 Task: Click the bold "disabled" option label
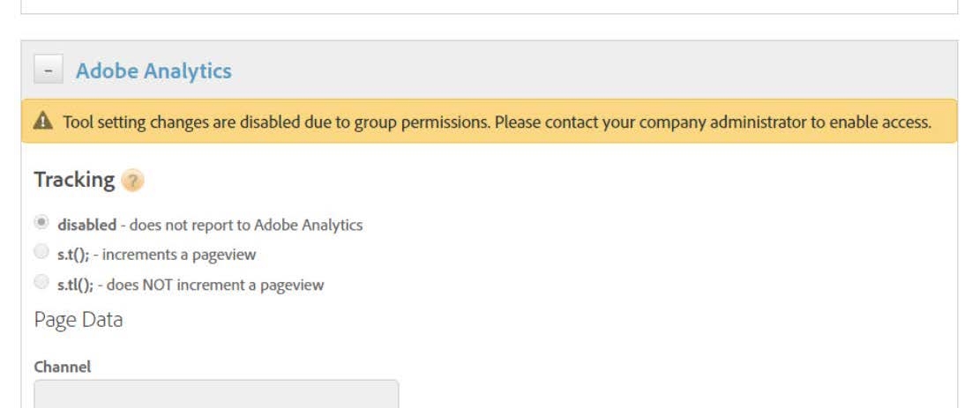(86, 225)
